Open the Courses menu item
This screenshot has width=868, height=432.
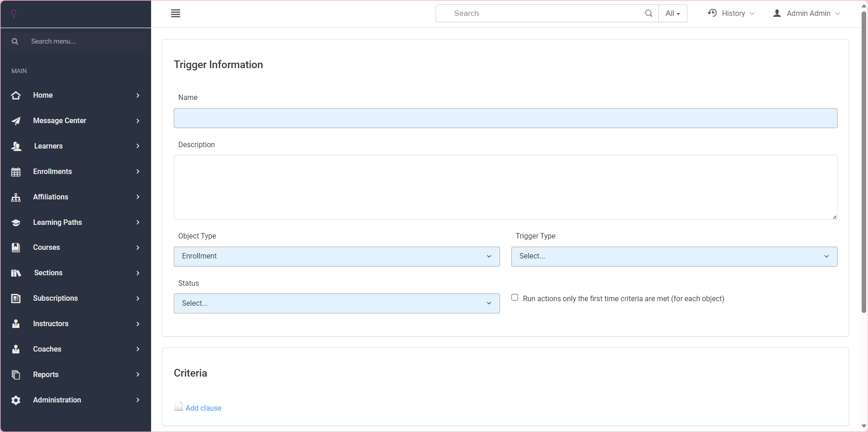click(x=46, y=248)
